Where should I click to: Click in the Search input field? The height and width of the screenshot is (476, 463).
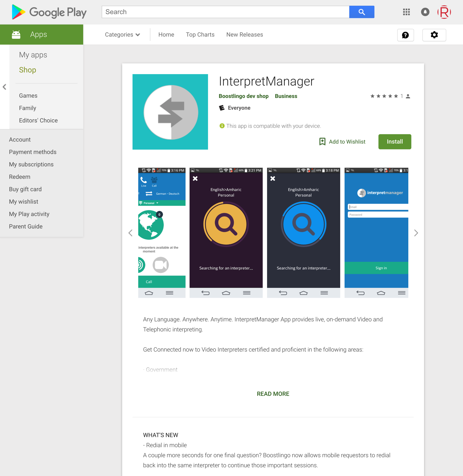225,12
